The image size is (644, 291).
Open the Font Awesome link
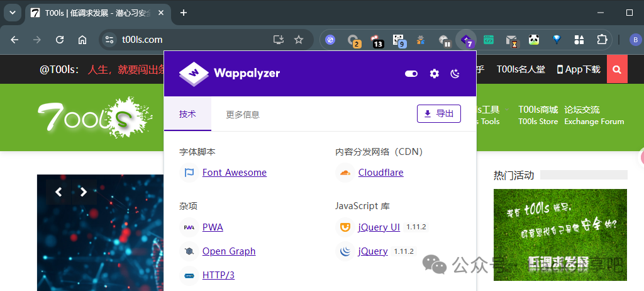pos(235,173)
